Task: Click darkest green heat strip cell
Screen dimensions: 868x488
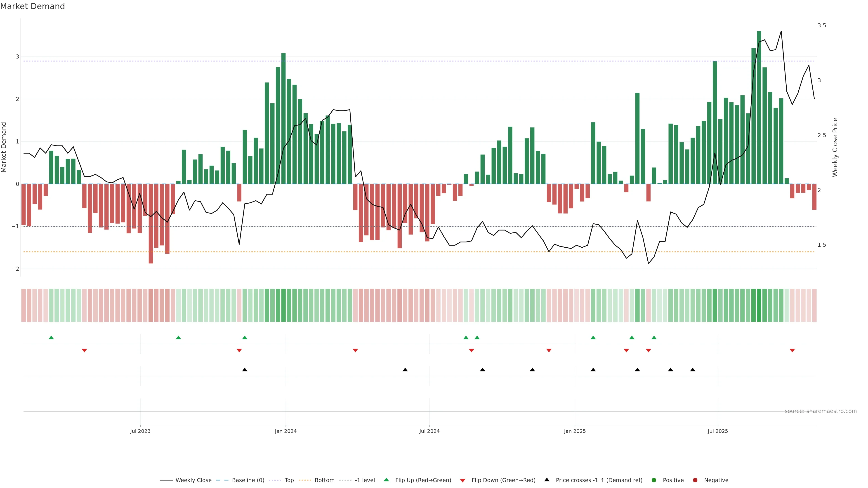Action: [x=759, y=305]
